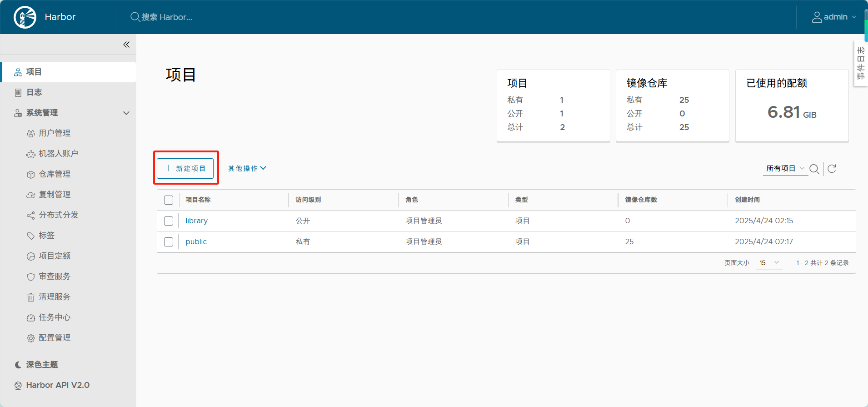Image resolution: width=868 pixels, height=407 pixels.
Task: Click the 6.81 GiB quota value
Action: tap(792, 112)
